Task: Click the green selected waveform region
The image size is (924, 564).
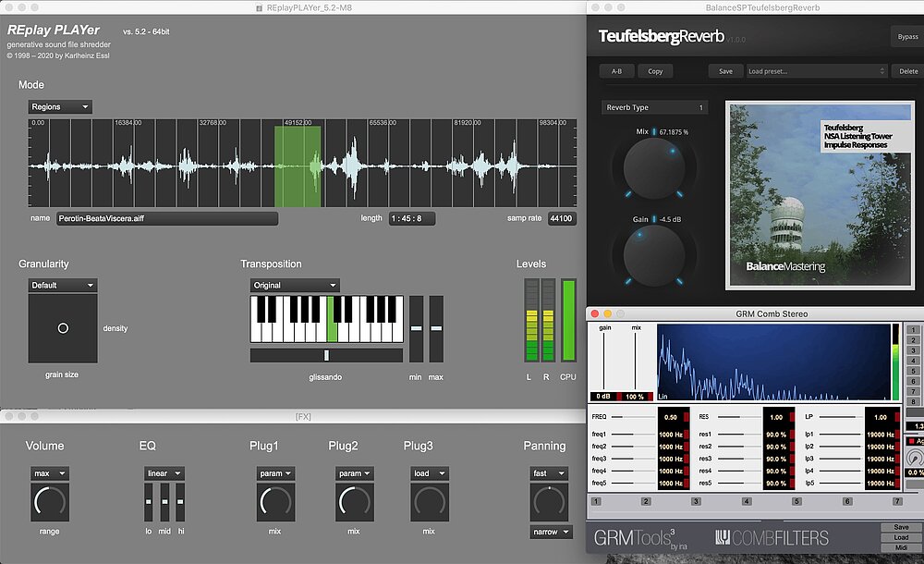Action: pos(298,166)
